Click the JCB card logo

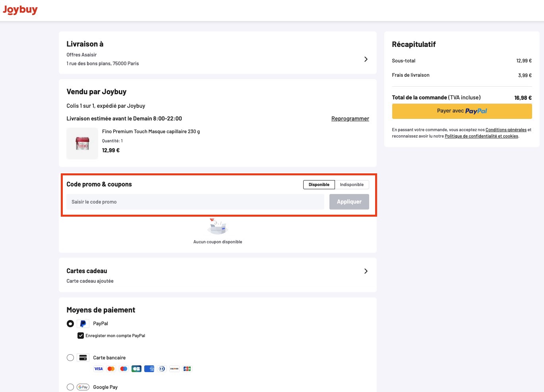tap(187, 369)
